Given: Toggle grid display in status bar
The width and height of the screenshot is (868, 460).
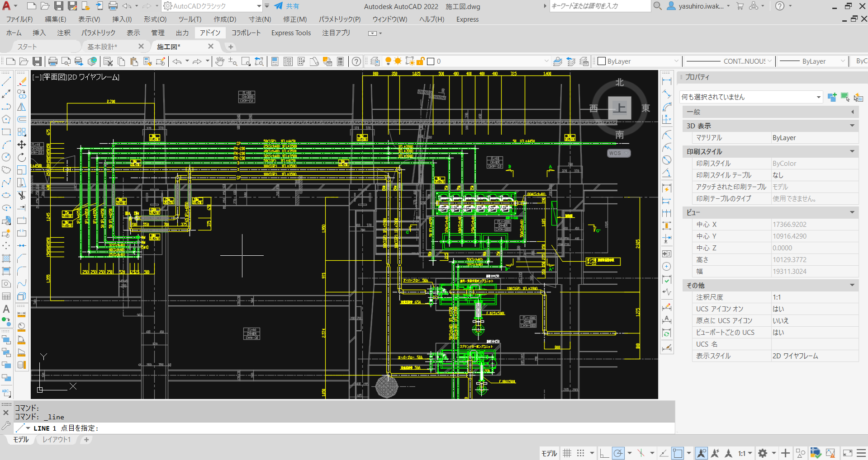Looking at the screenshot, I should click(567, 453).
